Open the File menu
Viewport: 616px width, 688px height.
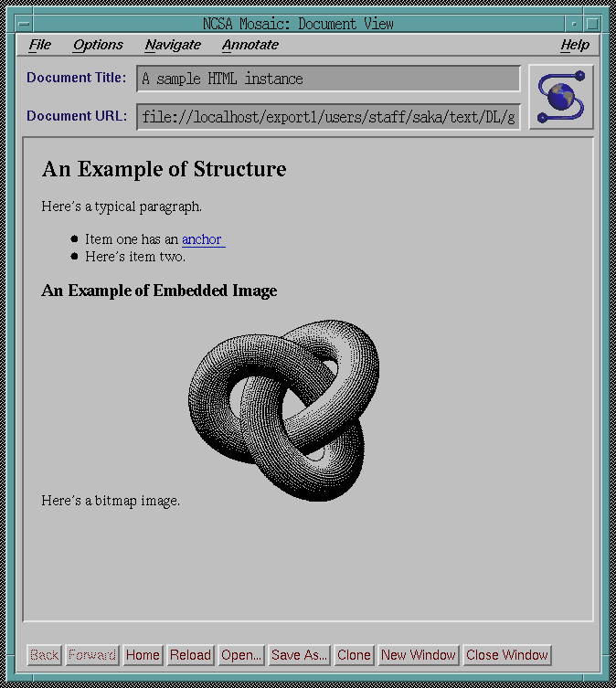[x=39, y=45]
